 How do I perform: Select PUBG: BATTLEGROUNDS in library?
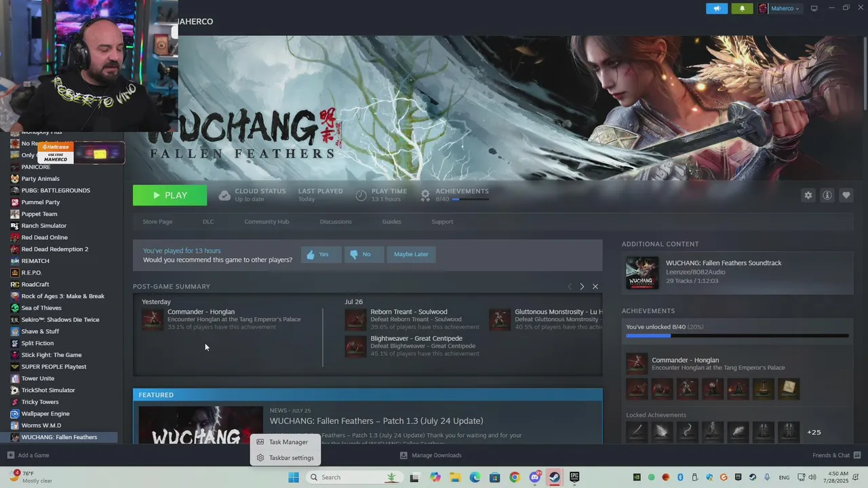[56, 190]
